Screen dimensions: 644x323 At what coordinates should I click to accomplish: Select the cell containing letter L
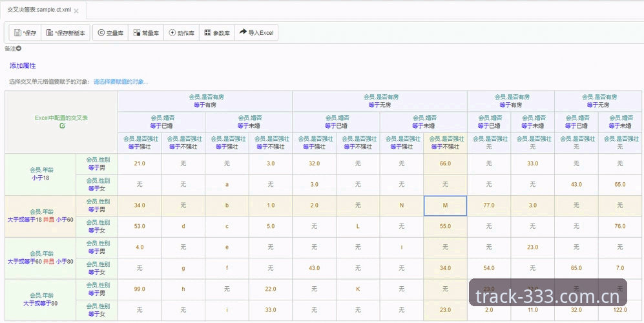tap(358, 227)
